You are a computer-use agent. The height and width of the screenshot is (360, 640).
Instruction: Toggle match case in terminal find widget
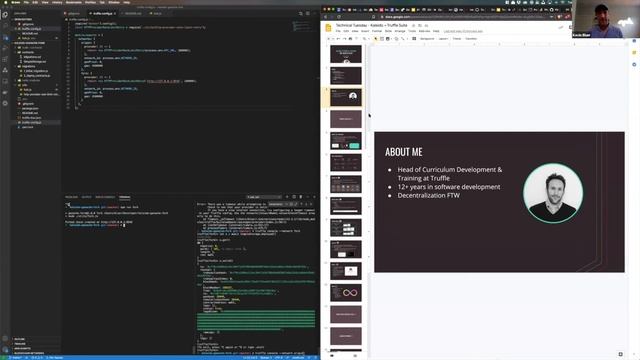[286, 204]
